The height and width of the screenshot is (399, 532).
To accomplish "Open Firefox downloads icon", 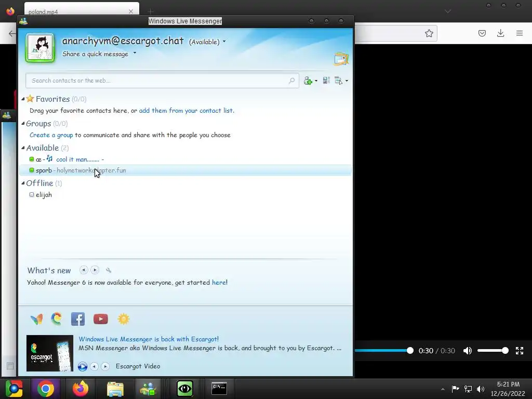I will click(500, 33).
